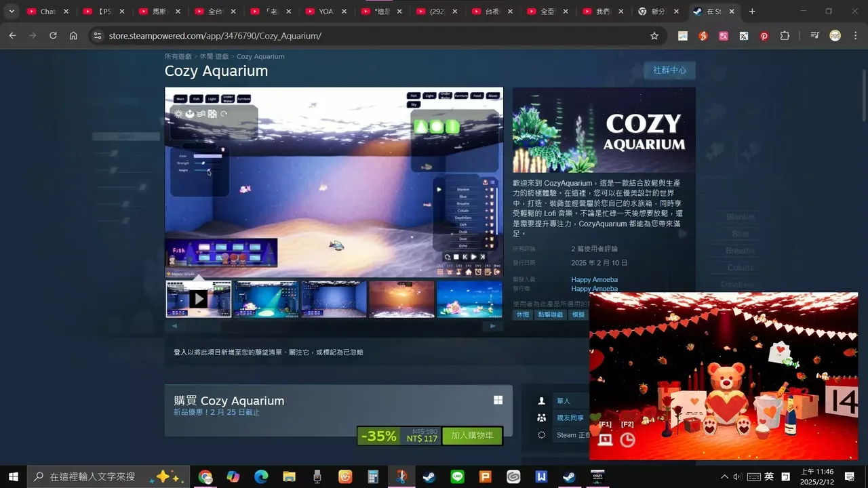This screenshot has height=488, width=868.
Task: Toggle the bookmark star in the address bar
Action: click(x=654, y=35)
